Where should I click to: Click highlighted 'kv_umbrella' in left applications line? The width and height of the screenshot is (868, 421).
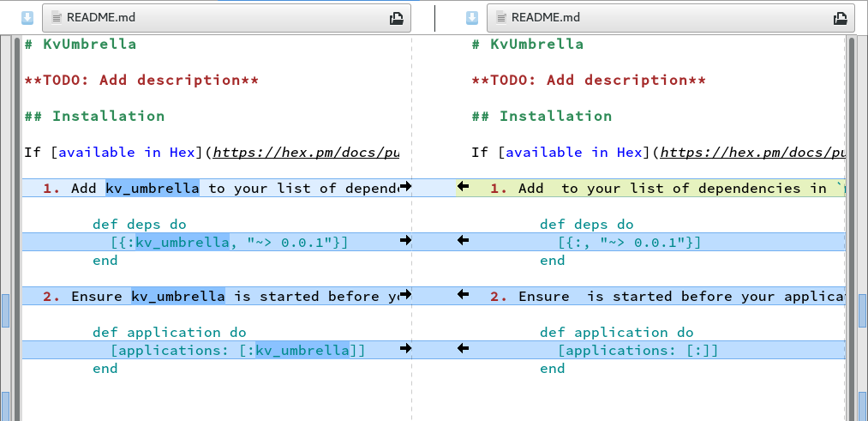tap(302, 350)
